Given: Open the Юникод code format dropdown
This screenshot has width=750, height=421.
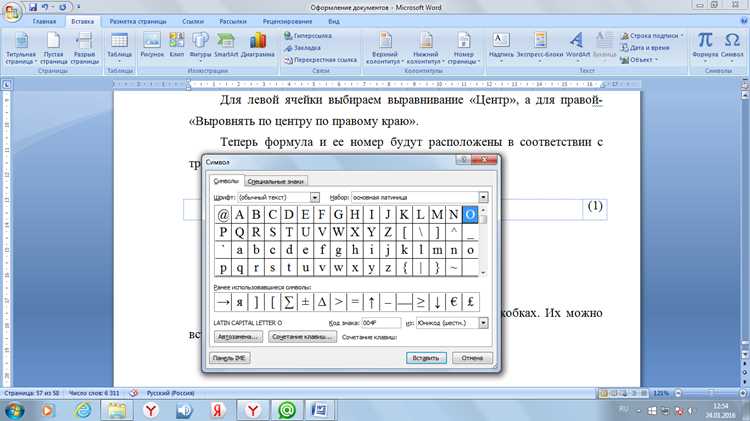Looking at the screenshot, I should [x=483, y=323].
